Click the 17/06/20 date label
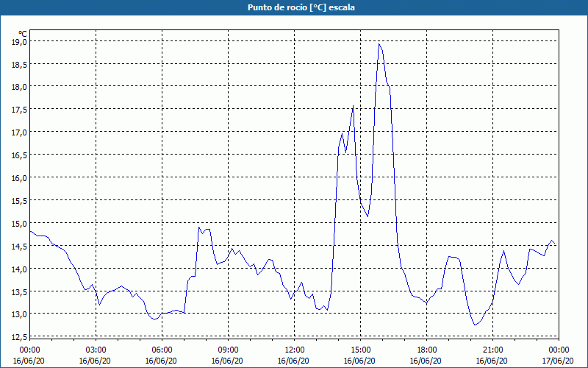 coord(558,361)
